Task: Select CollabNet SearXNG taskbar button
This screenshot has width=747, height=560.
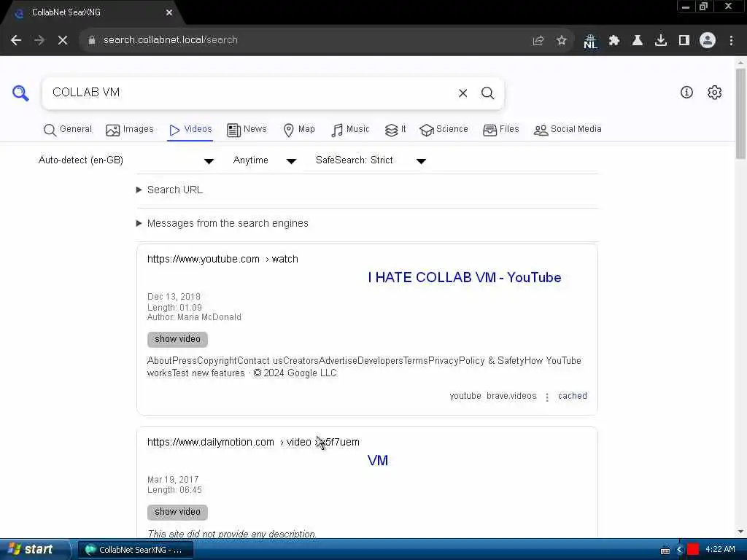Action: [x=135, y=550]
